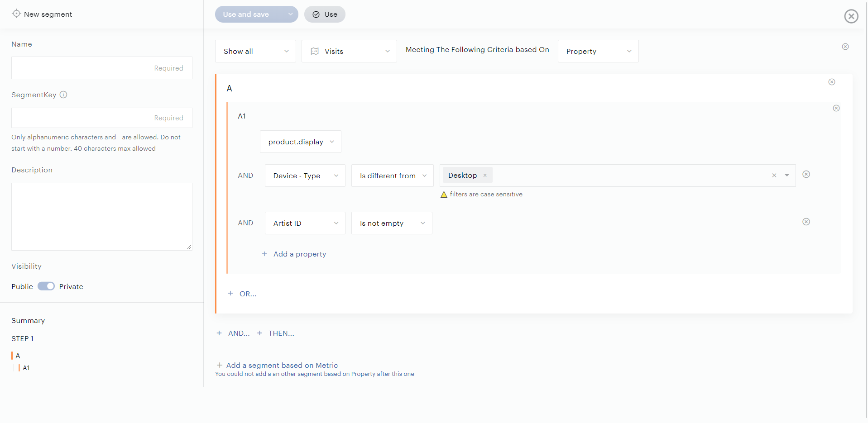Select A1 in the Summary tree
The height and width of the screenshot is (423, 868).
coord(26,368)
